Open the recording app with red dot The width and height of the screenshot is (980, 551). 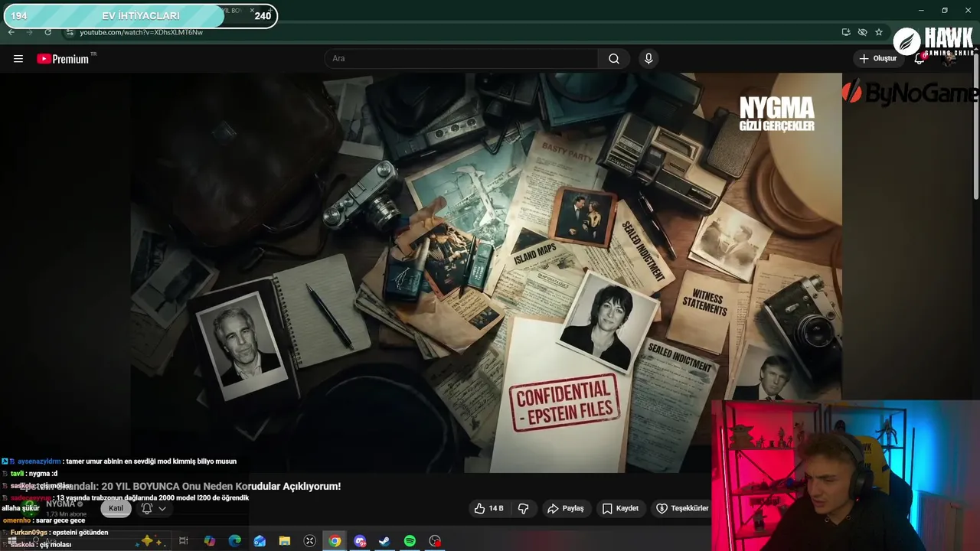(435, 541)
